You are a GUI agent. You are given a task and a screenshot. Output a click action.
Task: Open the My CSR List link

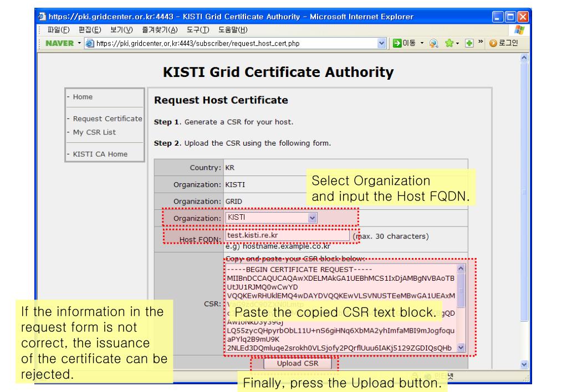click(94, 132)
